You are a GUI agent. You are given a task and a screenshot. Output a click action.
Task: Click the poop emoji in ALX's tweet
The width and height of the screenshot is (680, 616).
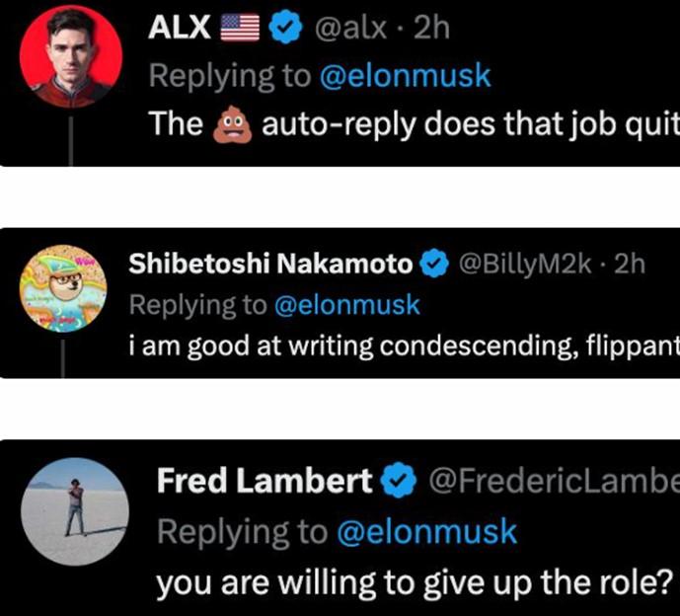(x=234, y=124)
